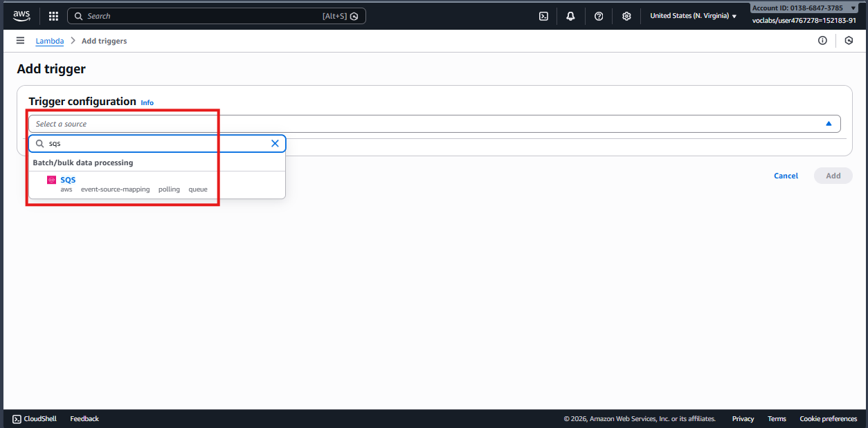This screenshot has width=868, height=428.
Task: Open AWS help via the question mark icon
Action: [x=598, y=15]
